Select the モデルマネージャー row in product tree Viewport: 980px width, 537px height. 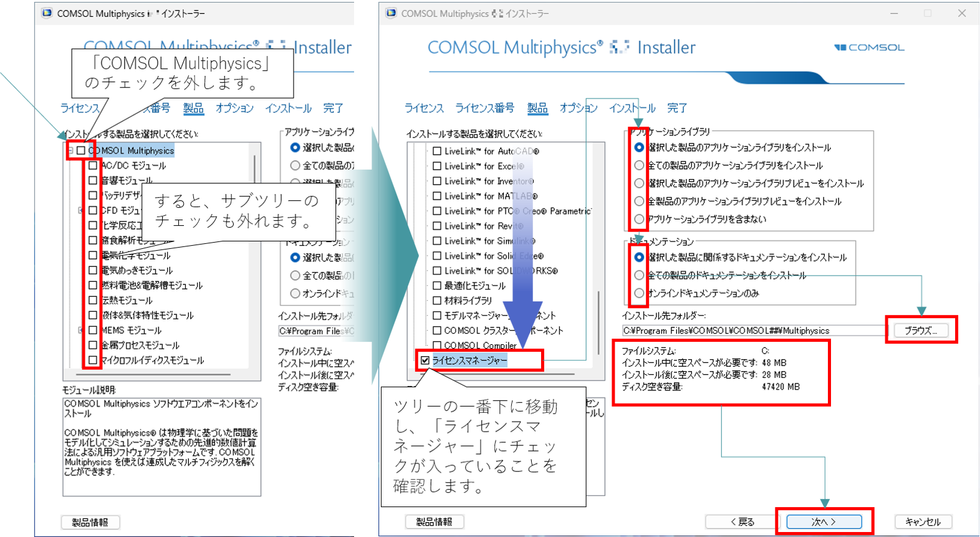tap(500, 316)
